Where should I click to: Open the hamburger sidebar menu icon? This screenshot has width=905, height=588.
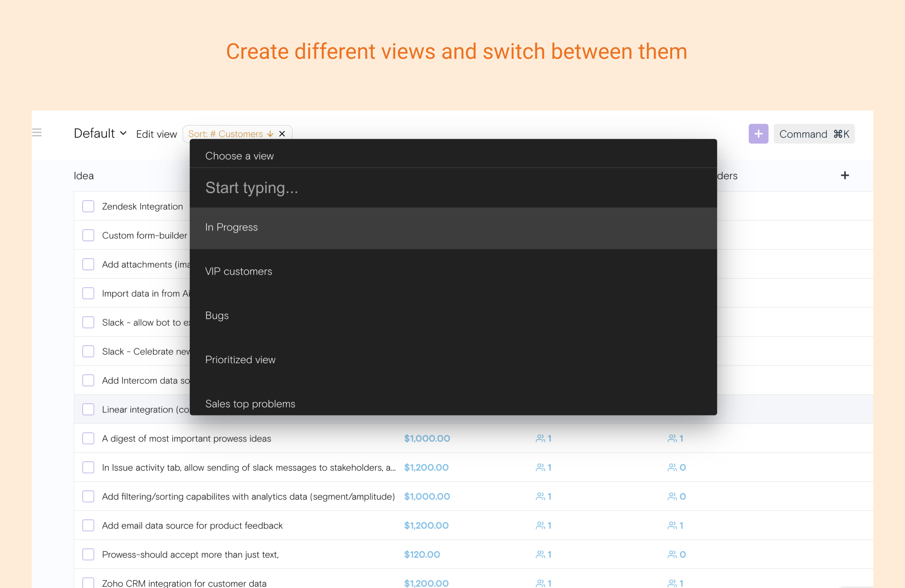(x=37, y=133)
